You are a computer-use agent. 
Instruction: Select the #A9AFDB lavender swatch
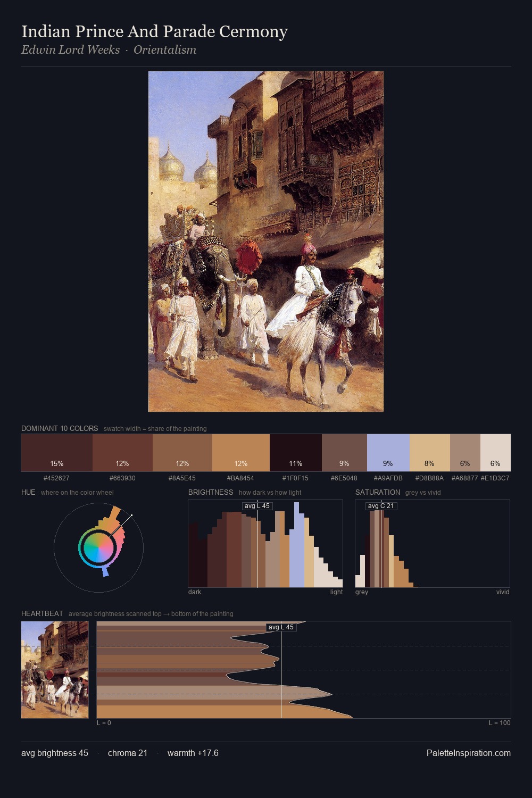coord(388,453)
